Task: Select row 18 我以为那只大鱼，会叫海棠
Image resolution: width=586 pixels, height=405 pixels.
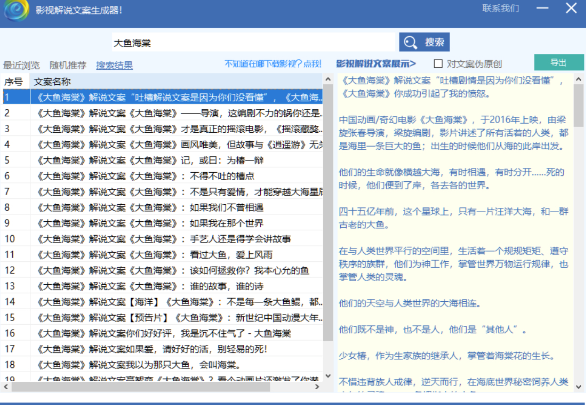Action: (x=161, y=365)
